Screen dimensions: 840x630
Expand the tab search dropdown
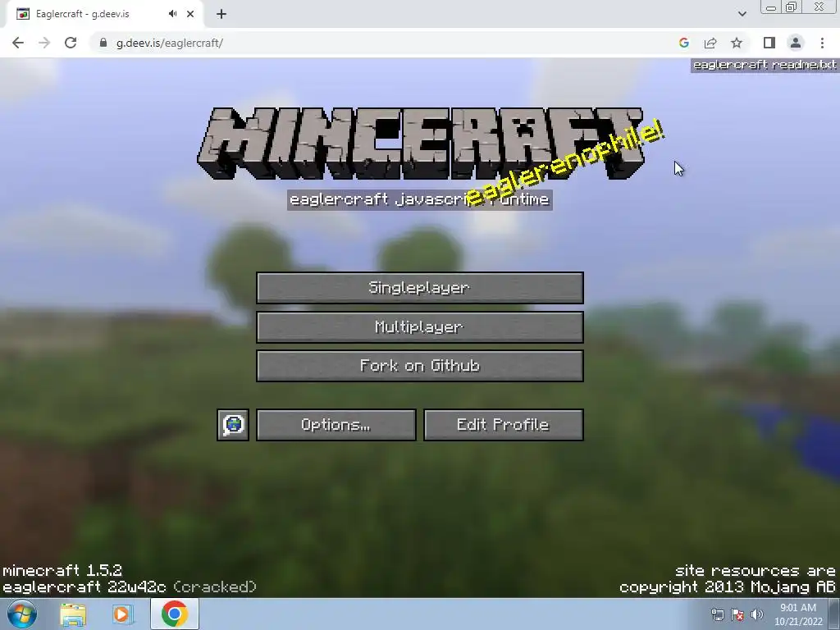(x=742, y=14)
